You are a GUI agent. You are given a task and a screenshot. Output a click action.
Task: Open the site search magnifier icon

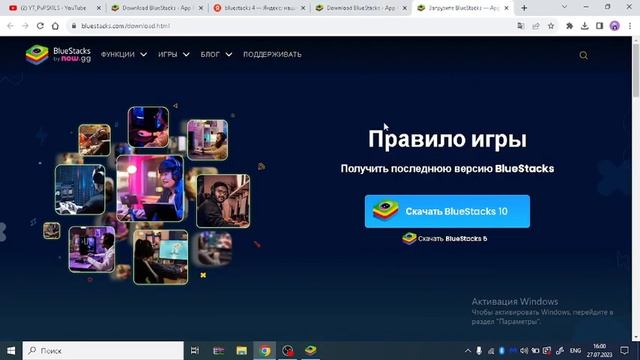(583, 55)
